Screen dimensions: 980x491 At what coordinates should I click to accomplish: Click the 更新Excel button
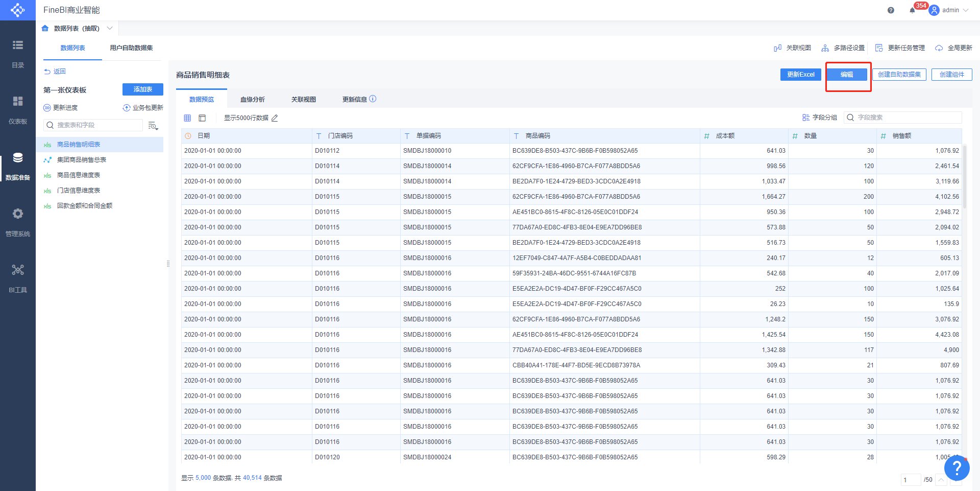(x=800, y=75)
